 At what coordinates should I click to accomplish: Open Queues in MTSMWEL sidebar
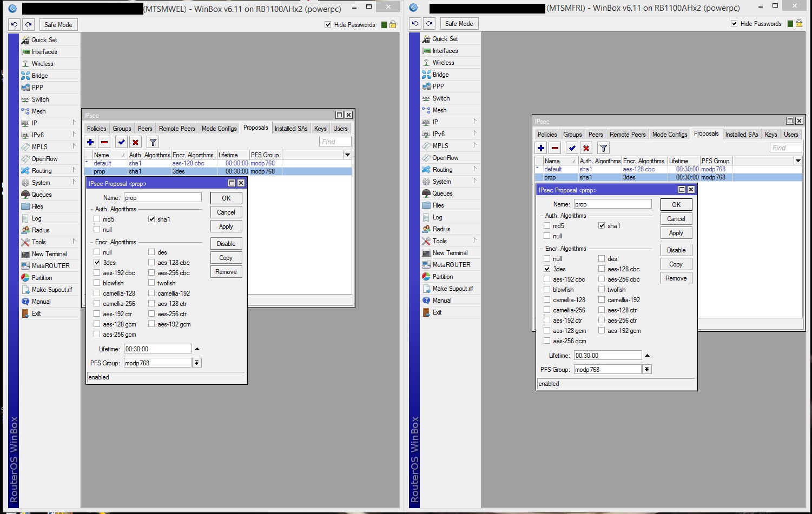50,195
